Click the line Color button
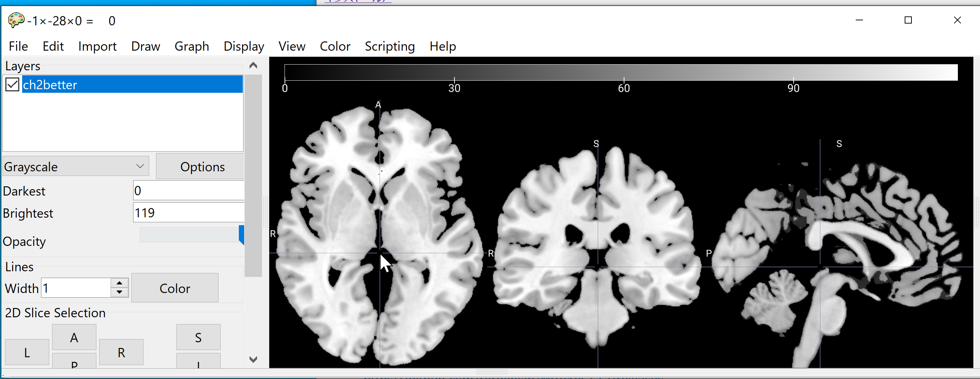Viewport: 980px width, 379px height. 175,288
